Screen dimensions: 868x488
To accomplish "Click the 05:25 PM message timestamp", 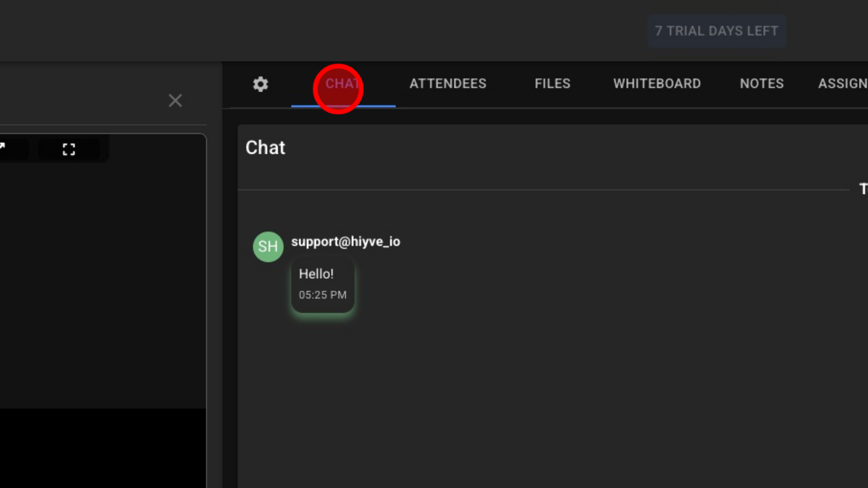I will [x=323, y=295].
